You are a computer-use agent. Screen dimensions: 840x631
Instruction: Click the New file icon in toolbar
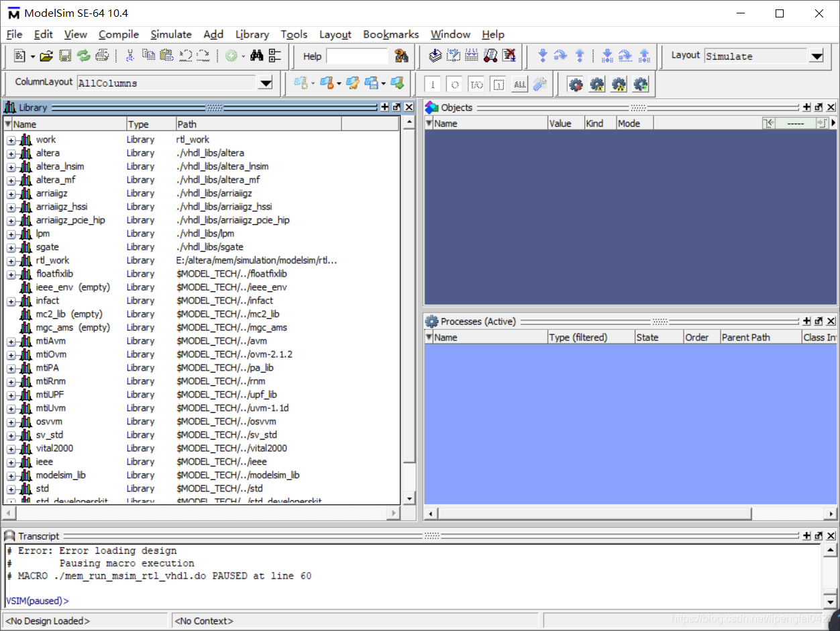(x=19, y=56)
